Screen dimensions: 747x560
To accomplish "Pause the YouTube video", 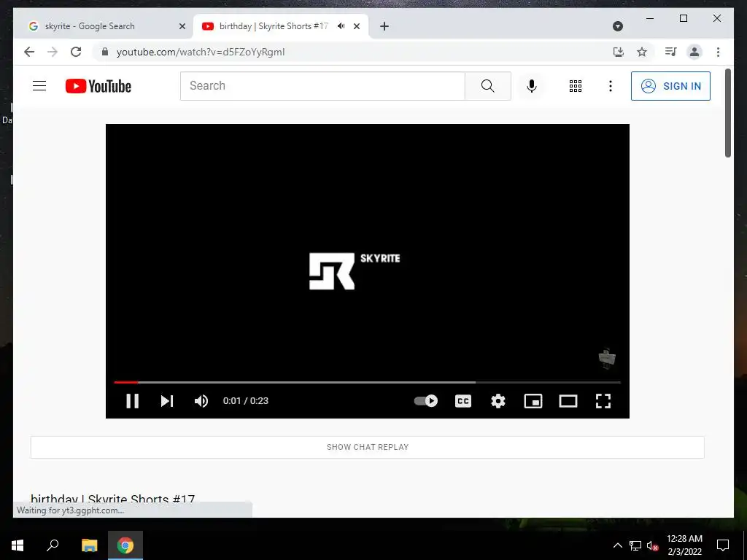I will click(133, 401).
